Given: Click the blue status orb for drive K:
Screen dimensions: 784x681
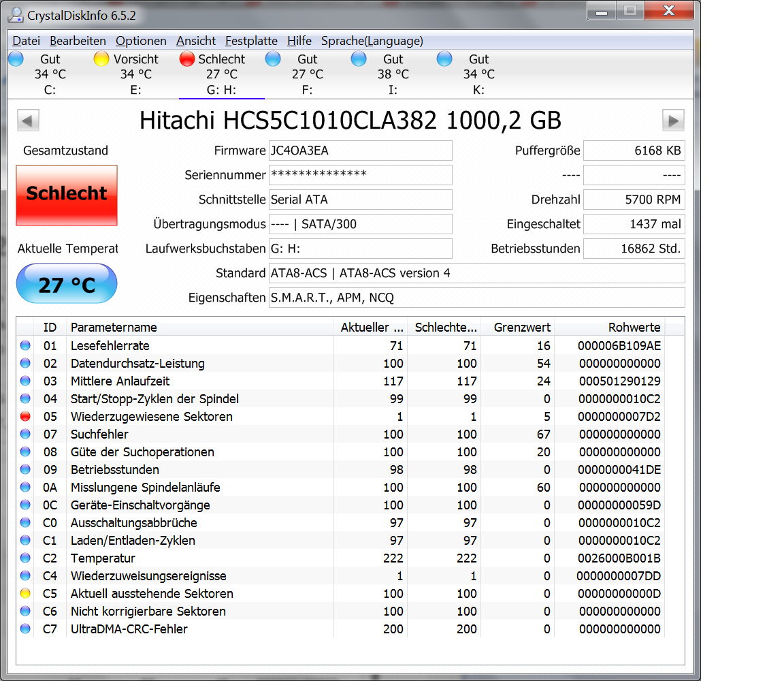Looking at the screenshot, I should click(x=444, y=59).
